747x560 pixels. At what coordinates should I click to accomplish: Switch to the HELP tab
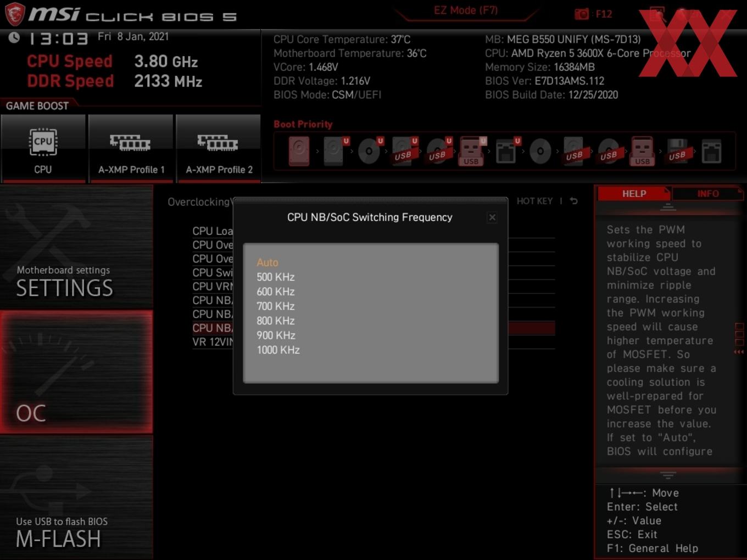[x=634, y=194]
